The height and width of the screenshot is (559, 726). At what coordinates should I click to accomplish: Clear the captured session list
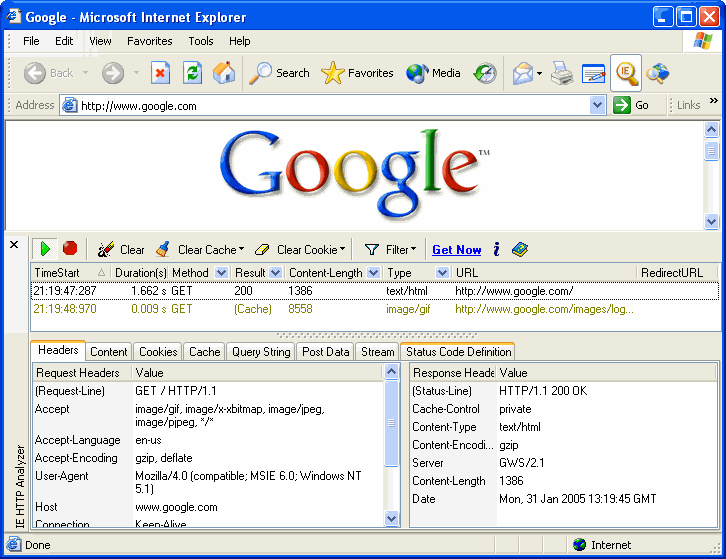(x=121, y=250)
